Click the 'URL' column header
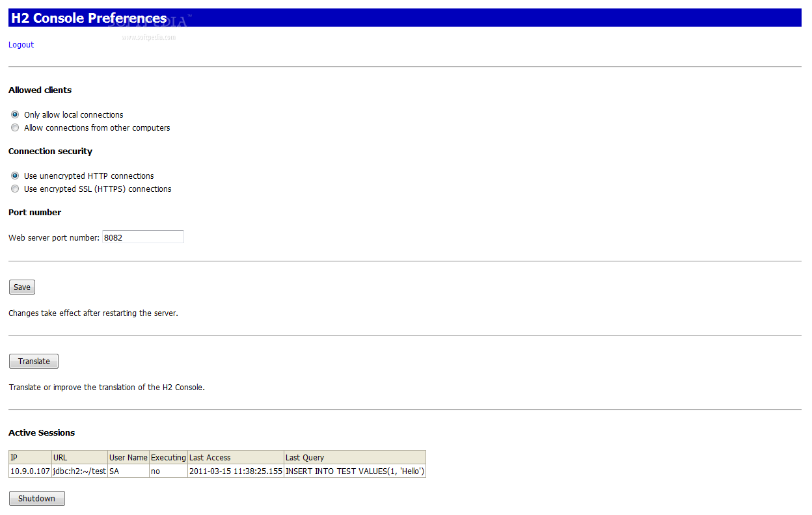The height and width of the screenshot is (515, 812). point(79,458)
